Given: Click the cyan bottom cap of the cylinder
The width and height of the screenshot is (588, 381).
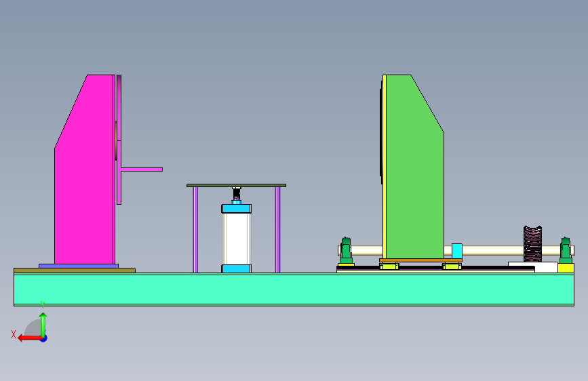Looking at the screenshot, I should [x=236, y=268].
